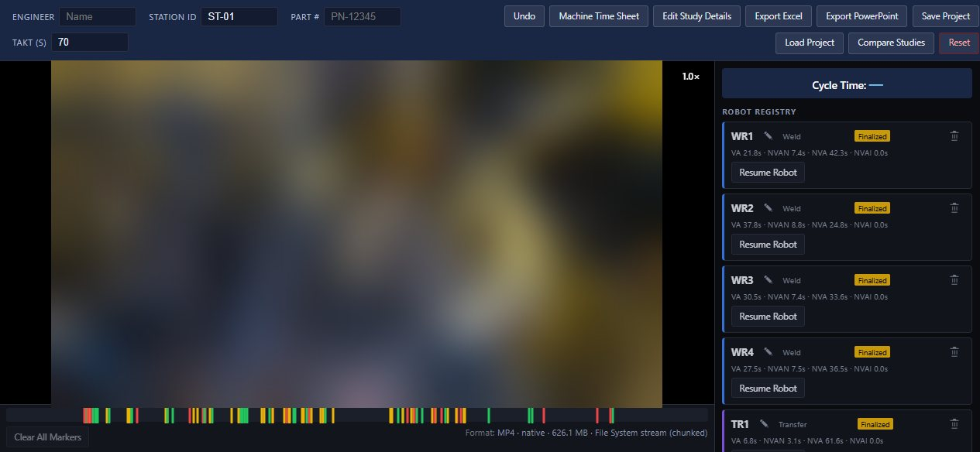
Task: Edit WR2 robot name with pencil icon
Action: (768, 208)
